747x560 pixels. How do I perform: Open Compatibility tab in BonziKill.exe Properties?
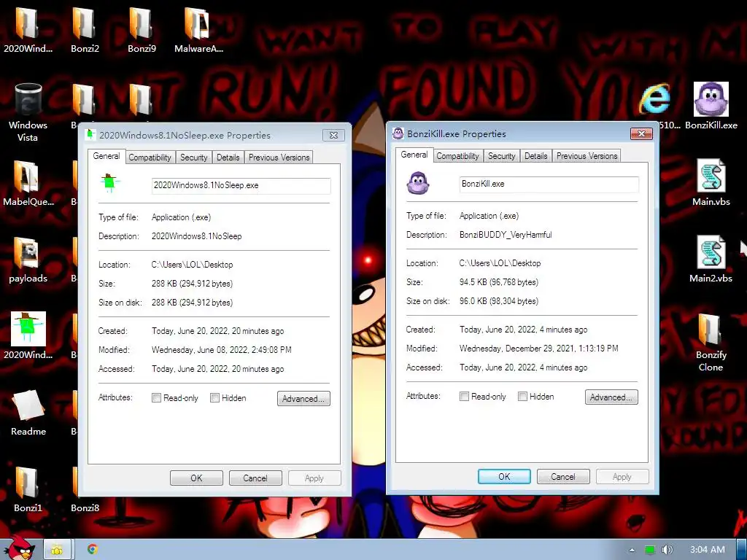tap(457, 156)
